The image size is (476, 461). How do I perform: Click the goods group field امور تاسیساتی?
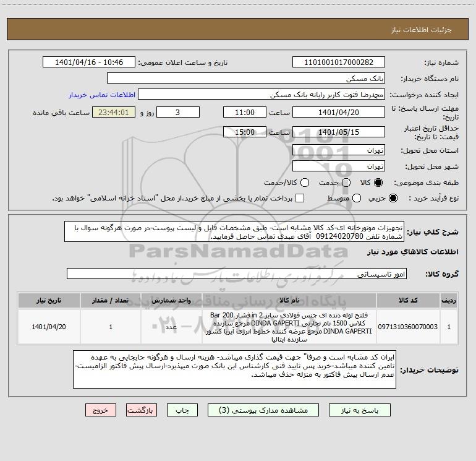pyautogui.click(x=237, y=274)
